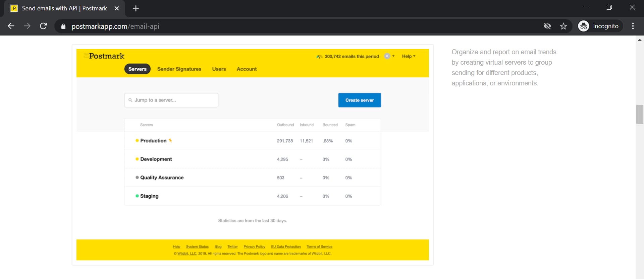Click the footer Help link
Screen dimensions: 644x279
(x=176, y=247)
